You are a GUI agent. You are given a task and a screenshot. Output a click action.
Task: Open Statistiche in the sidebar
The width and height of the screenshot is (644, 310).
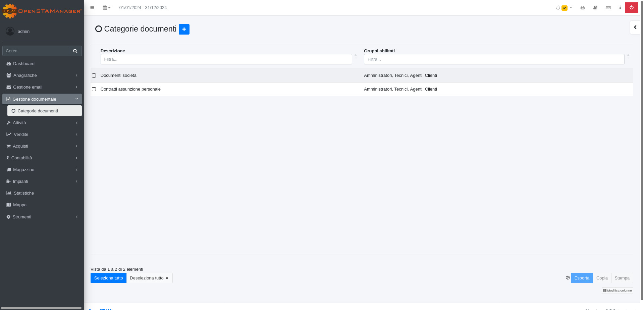tap(24, 193)
